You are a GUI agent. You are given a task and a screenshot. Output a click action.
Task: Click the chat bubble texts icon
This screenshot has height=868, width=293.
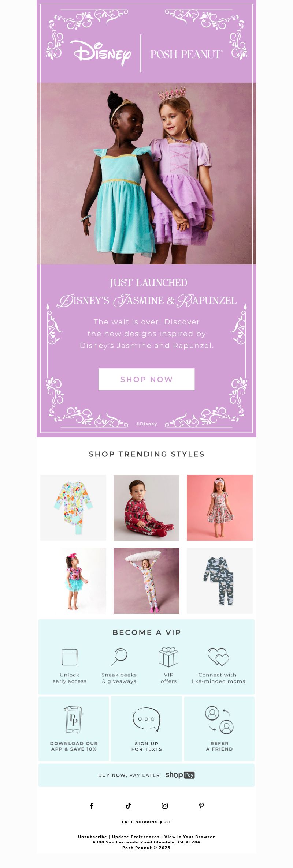[146, 719]
